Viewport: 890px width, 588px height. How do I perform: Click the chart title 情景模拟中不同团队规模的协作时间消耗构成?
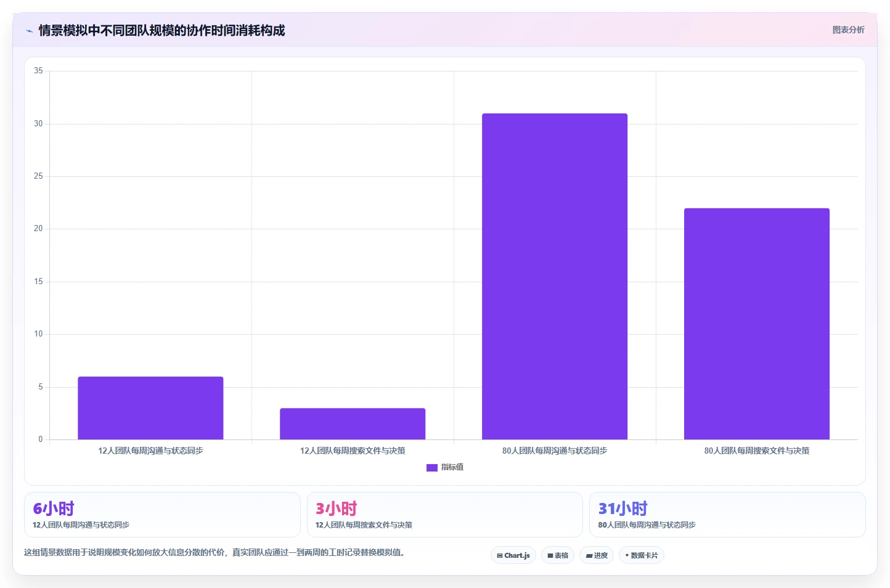(161, 31)
